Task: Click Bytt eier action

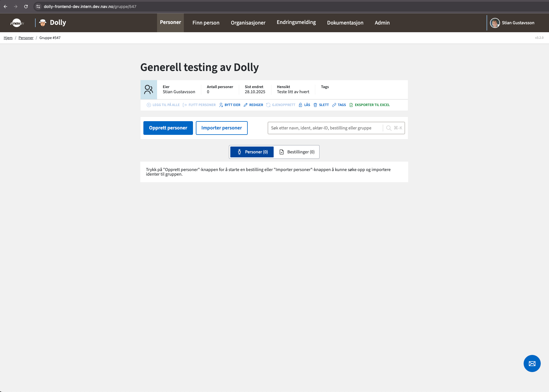Action: [230, 105]
